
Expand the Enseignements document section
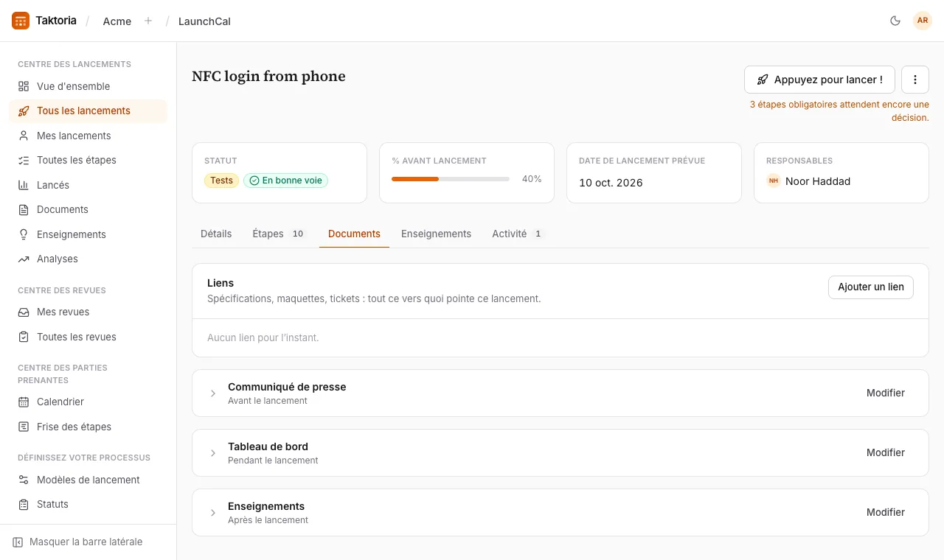click(213, 513)
